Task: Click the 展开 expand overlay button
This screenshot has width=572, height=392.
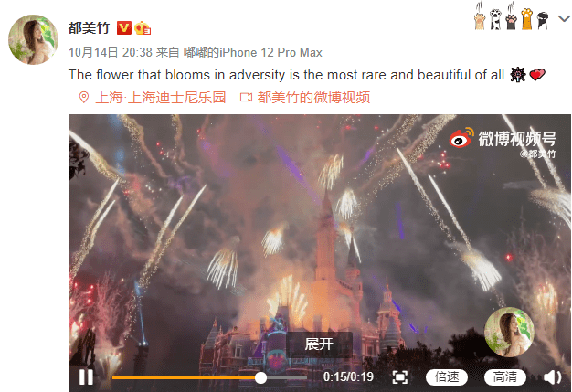Action: pyautogui.click(x=319, y=344)
